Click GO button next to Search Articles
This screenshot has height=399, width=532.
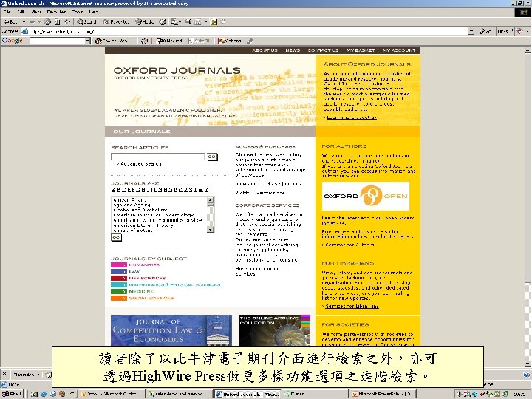click(212, 157)
